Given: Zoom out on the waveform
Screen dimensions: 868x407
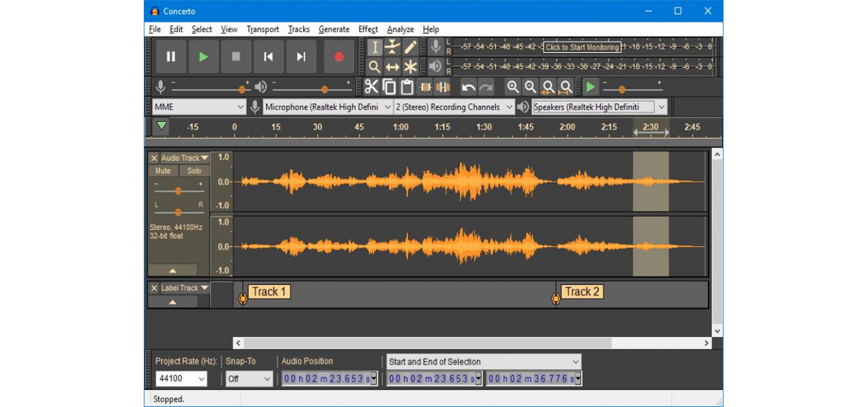Looking at the screenshot, I should click(x=531, y=87).
